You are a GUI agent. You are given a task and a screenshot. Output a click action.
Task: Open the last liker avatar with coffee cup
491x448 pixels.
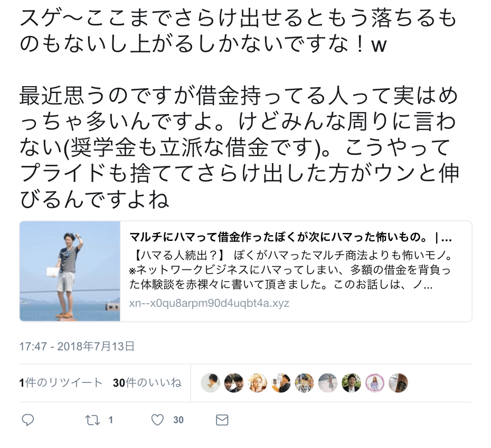[x=398, y=383]
